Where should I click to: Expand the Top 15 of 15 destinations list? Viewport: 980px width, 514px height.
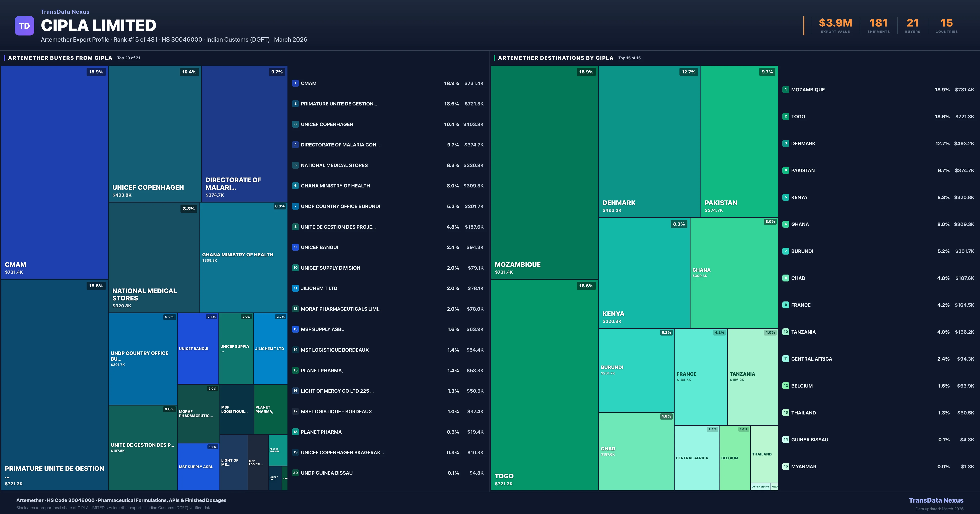tap(630, 58)
